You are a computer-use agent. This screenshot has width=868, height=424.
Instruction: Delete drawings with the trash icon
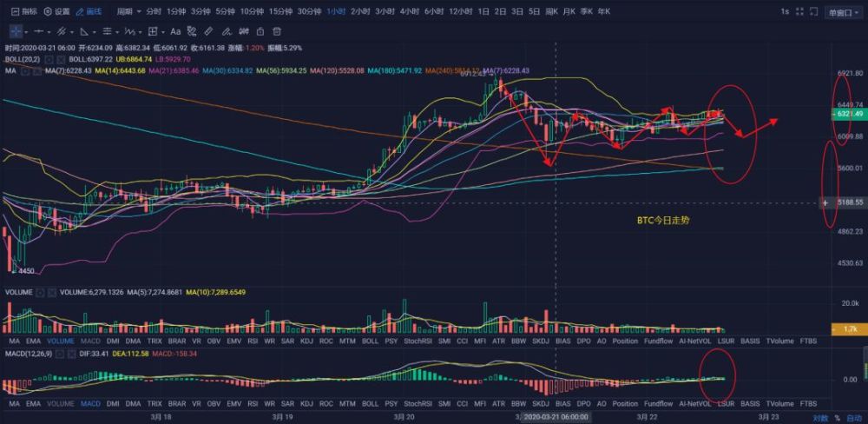pos(278,31)
